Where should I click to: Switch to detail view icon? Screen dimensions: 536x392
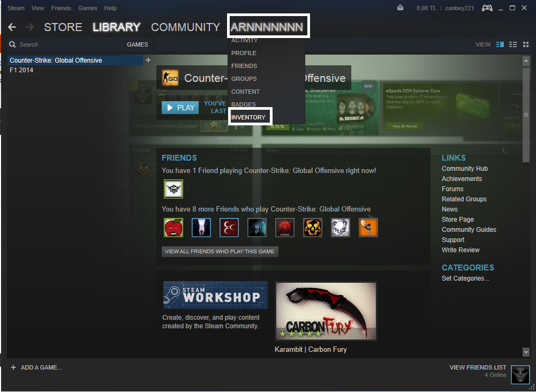500,44
